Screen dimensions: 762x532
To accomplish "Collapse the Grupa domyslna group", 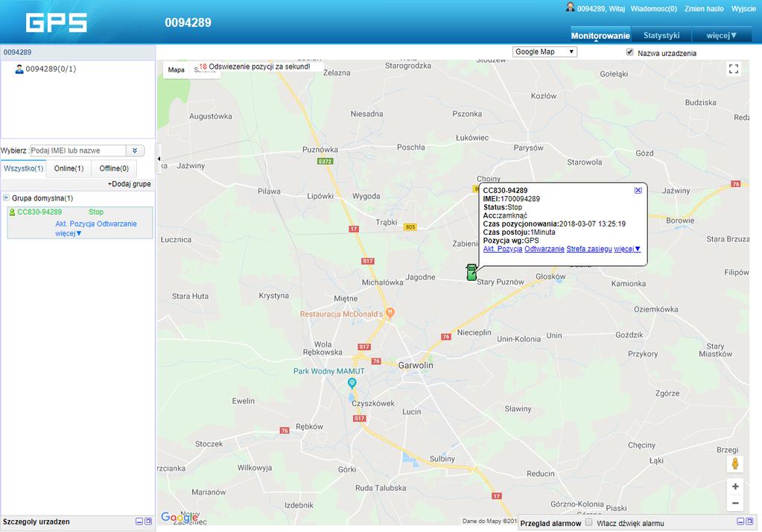I will pyautogui.click(x=6, y=198).
